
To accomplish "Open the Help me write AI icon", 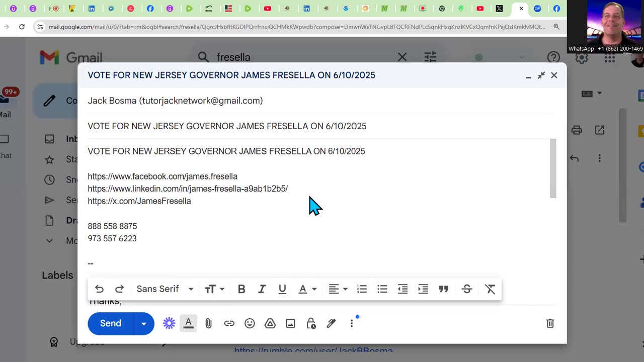I will pyautogui.click(x=169, y=323).
